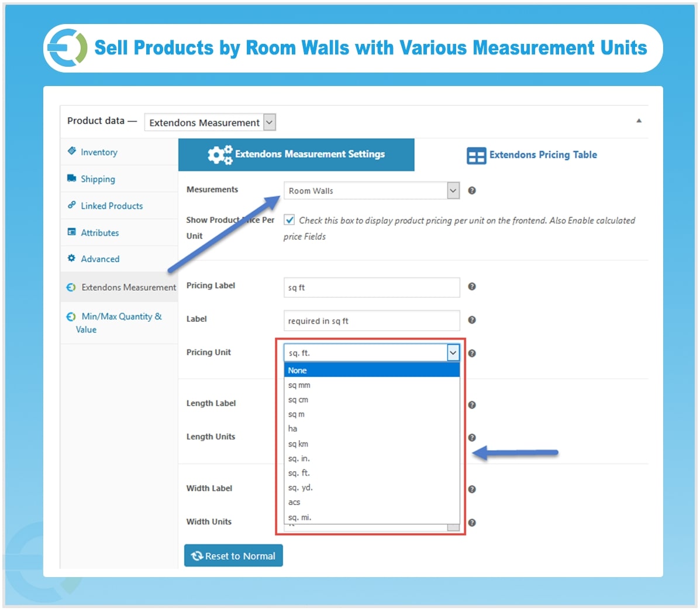Open the product type Extendons Measurement dropdown
The height and width of the screenshot is (611, 700).
[210, 122]
